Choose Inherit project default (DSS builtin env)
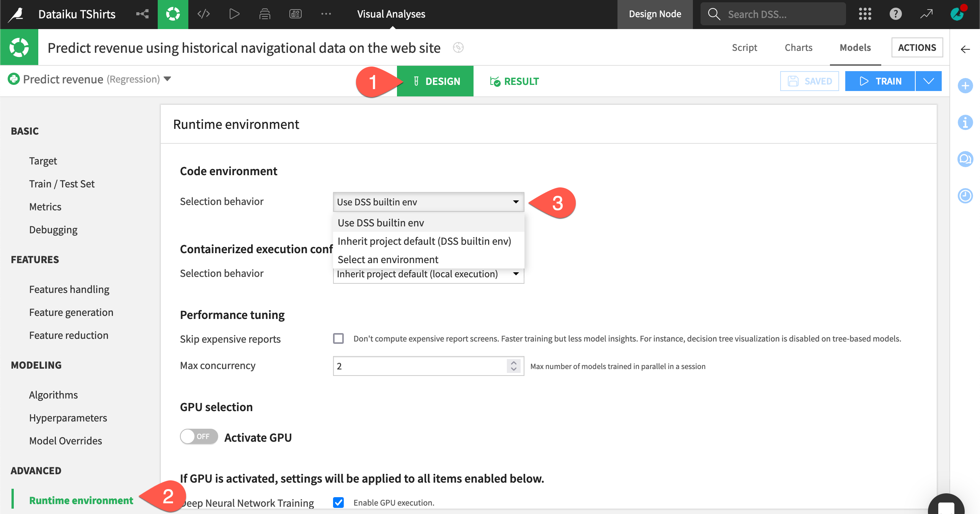The height and width of the screenshot is (514, 980). coord(428,241)
